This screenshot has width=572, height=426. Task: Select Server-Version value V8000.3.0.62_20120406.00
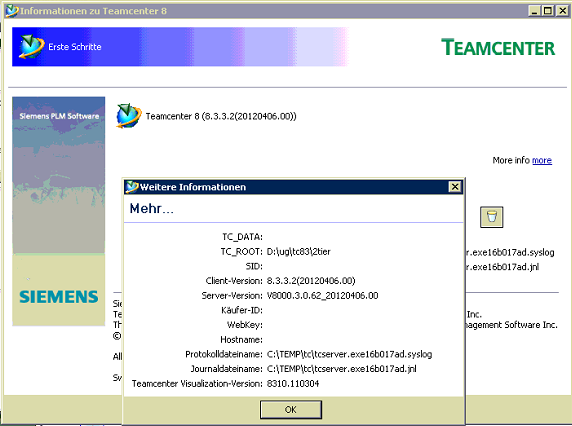(x=322, y=295)
